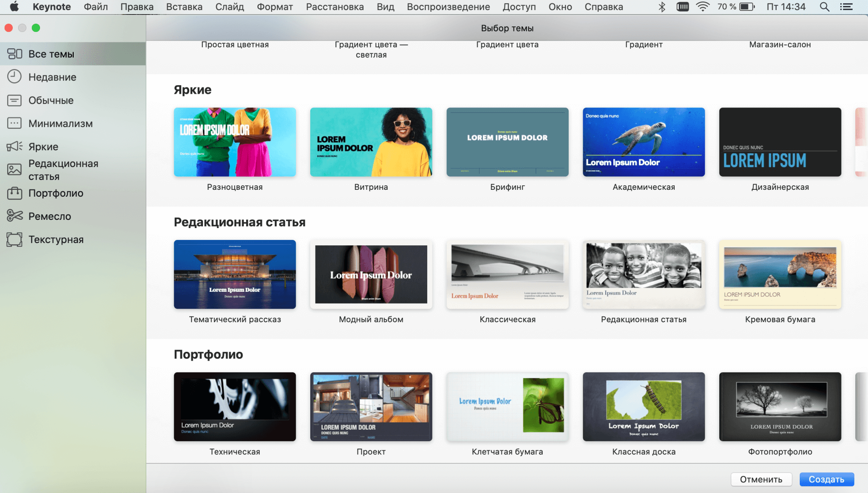Click the photo icon for Редакционная статья
The width and height of the screenshot is (868, 493).
(15, 170)
